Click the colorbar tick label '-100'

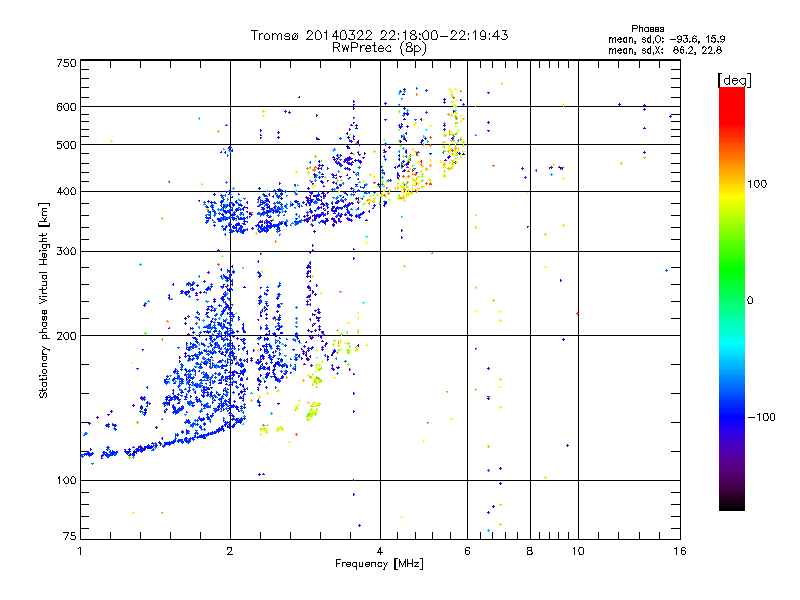pyautogui.click(x=761, y=417)
